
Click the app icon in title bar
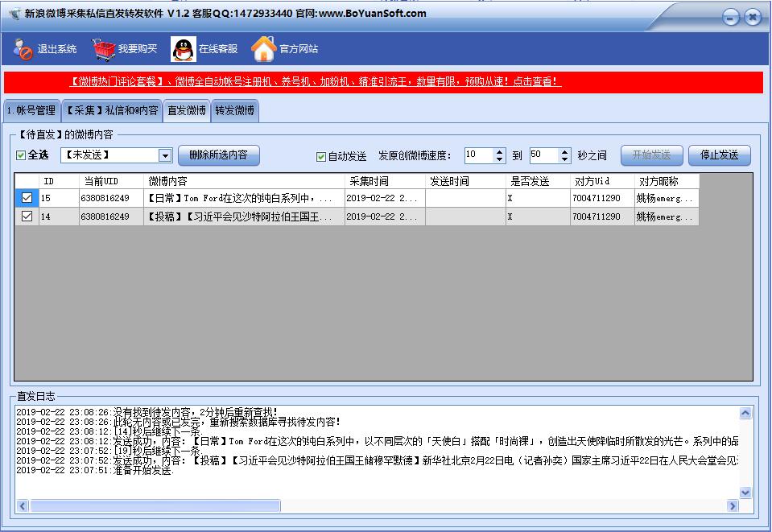[15, 14]
